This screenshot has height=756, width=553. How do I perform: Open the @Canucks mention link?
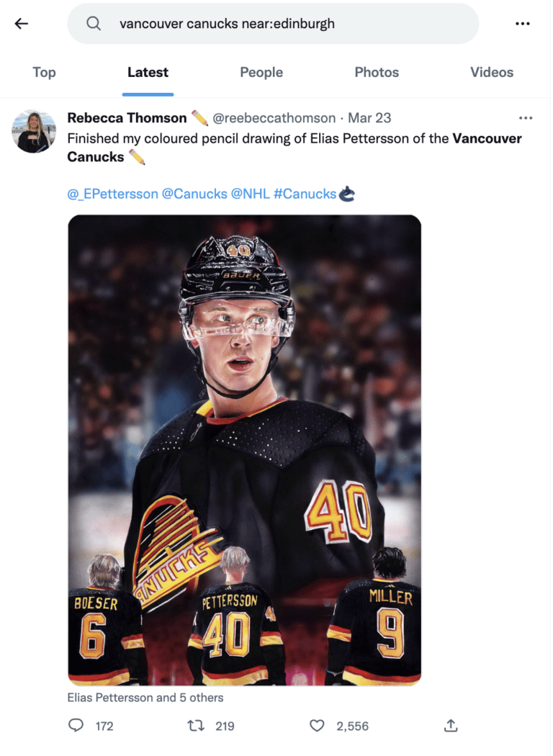(x=194, y=194)
